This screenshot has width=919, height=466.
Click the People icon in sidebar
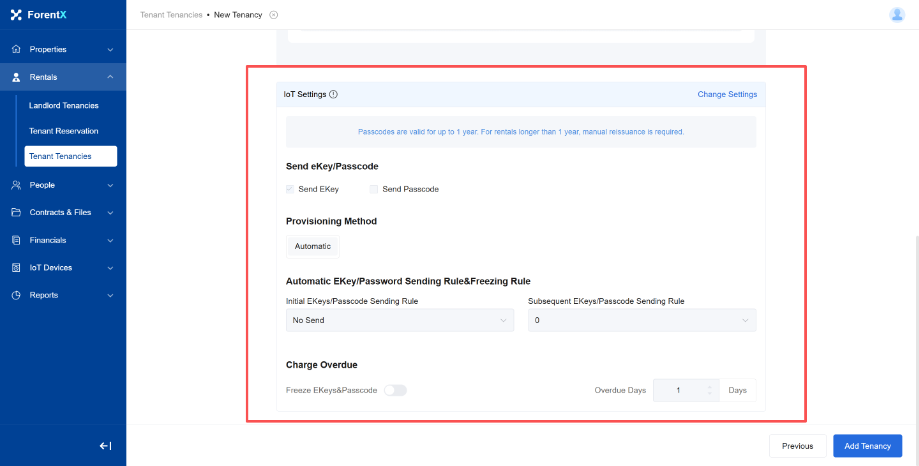click(16, 185)
